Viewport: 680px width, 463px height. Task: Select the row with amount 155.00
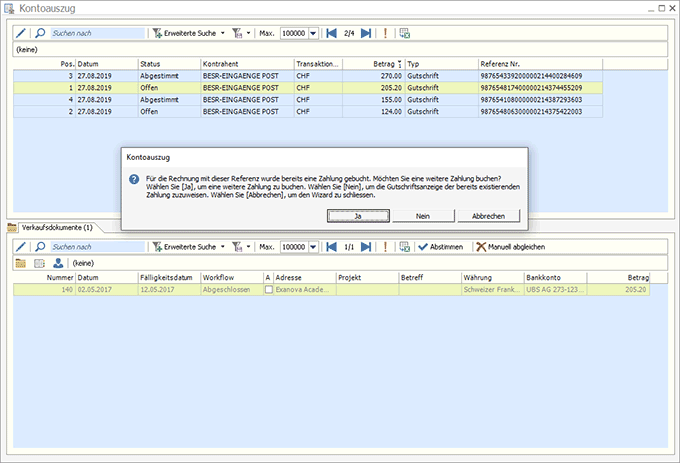coord(307,100)
